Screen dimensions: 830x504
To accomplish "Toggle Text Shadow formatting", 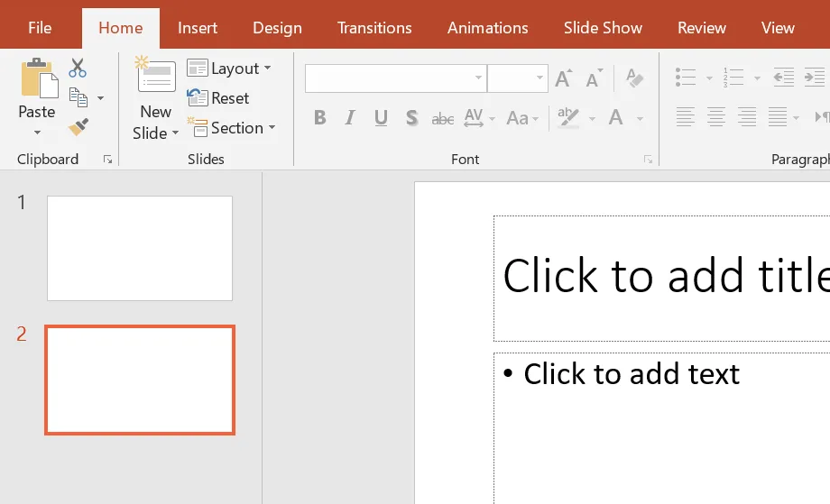I will (411, 117).
